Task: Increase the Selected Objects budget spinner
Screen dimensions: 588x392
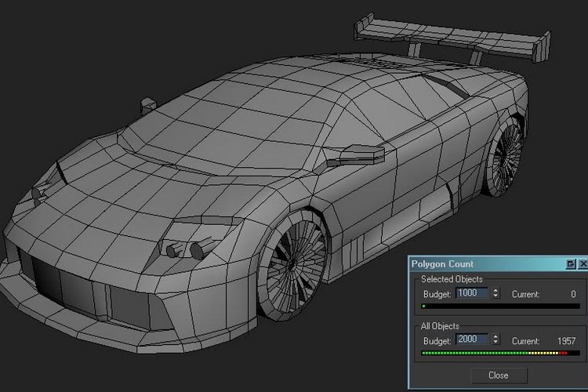Action: (x=495, y=290)
